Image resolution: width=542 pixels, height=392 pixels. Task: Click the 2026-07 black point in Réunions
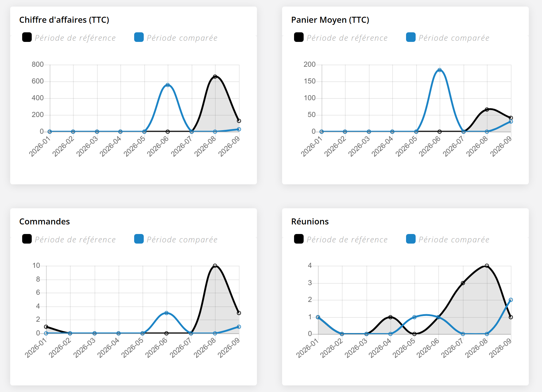(463, 283)
